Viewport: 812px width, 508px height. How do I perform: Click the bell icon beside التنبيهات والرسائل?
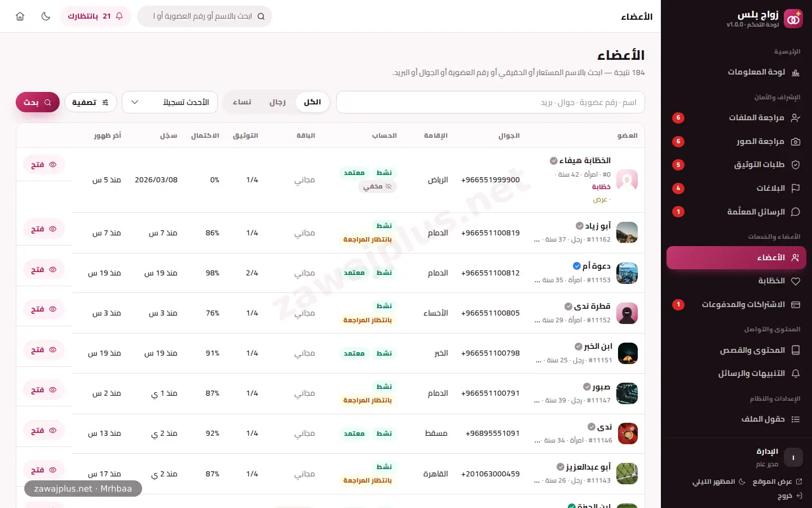(796, 374)
